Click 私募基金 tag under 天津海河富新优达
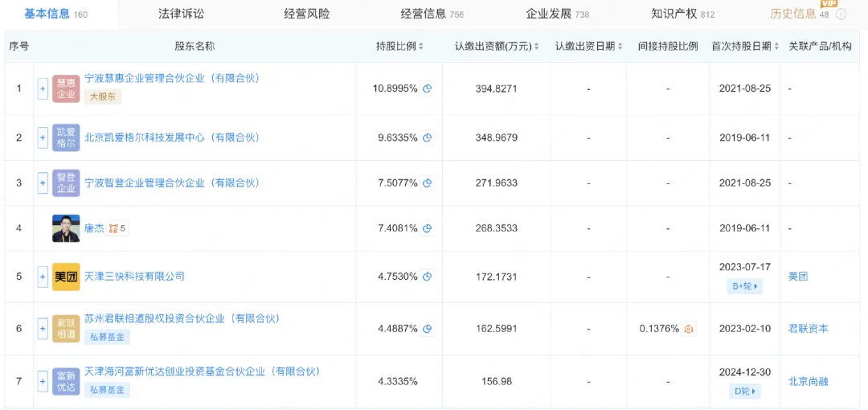Viewport: 868px width, 410px height. click(x=106, y=389)
